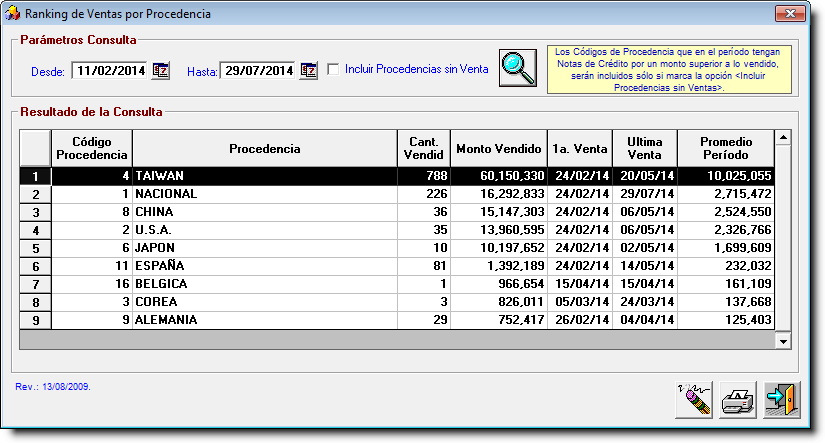Click the amount 10,197,652 cell
This screenshot has height=443, width=825.
(499, 248)
